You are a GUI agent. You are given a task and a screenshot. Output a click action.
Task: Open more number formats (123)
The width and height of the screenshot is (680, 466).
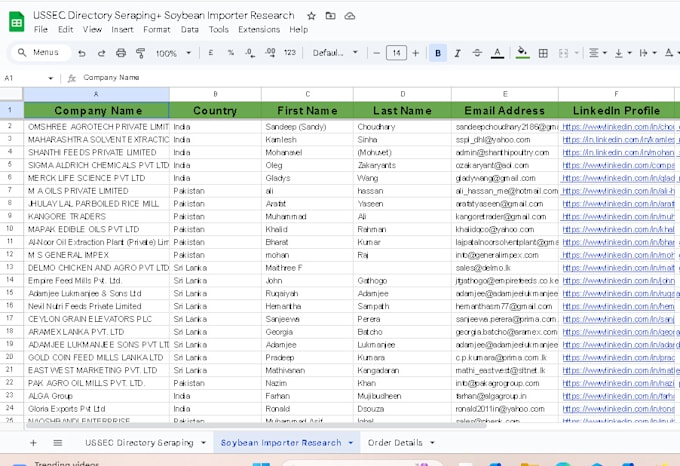(290, 53)
